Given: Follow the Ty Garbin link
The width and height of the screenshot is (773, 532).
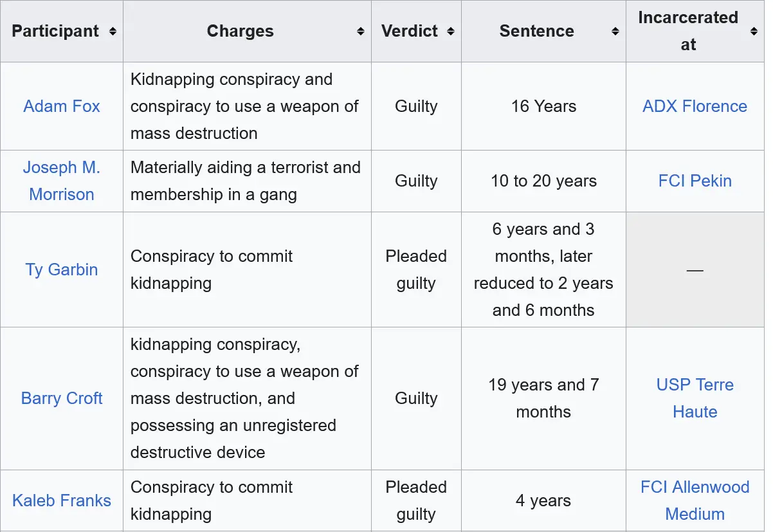Looking at the screenshot, I should pos(62,270).
